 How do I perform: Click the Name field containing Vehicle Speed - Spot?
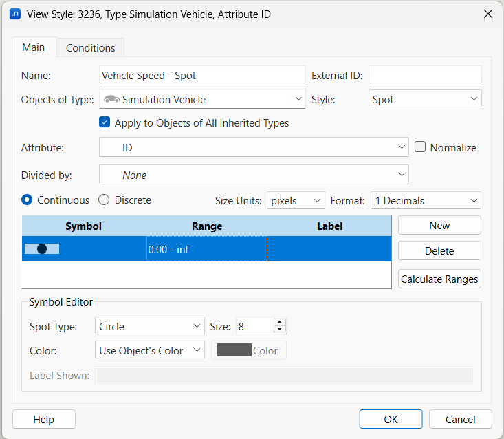pos(202,75)
